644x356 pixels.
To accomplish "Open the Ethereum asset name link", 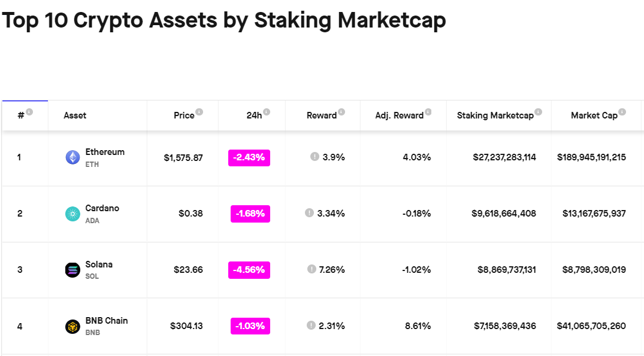I will 105,152.
